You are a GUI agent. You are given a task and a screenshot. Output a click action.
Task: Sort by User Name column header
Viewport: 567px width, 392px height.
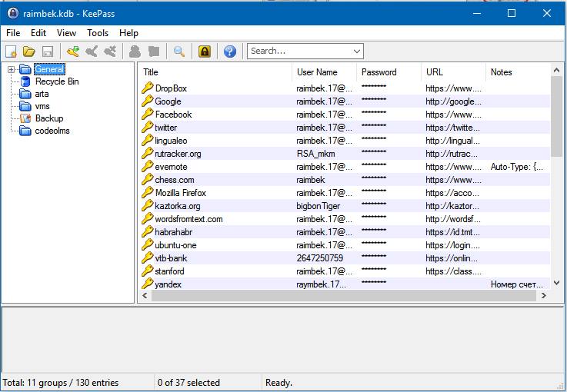point(317,72)
